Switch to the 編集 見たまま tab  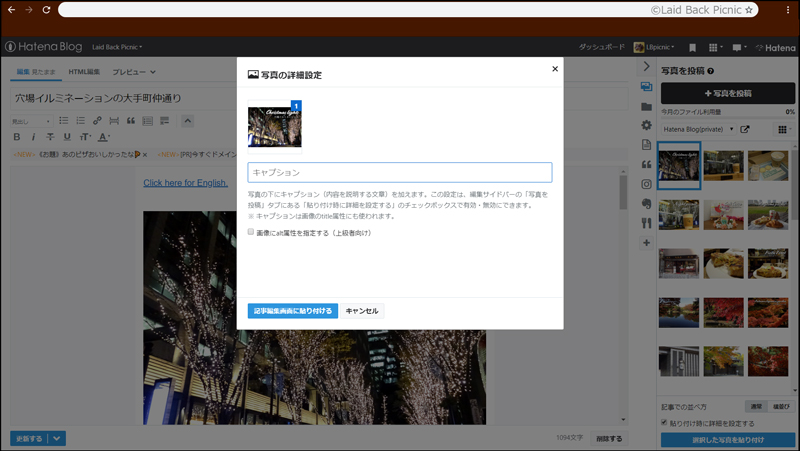(36, 72)
